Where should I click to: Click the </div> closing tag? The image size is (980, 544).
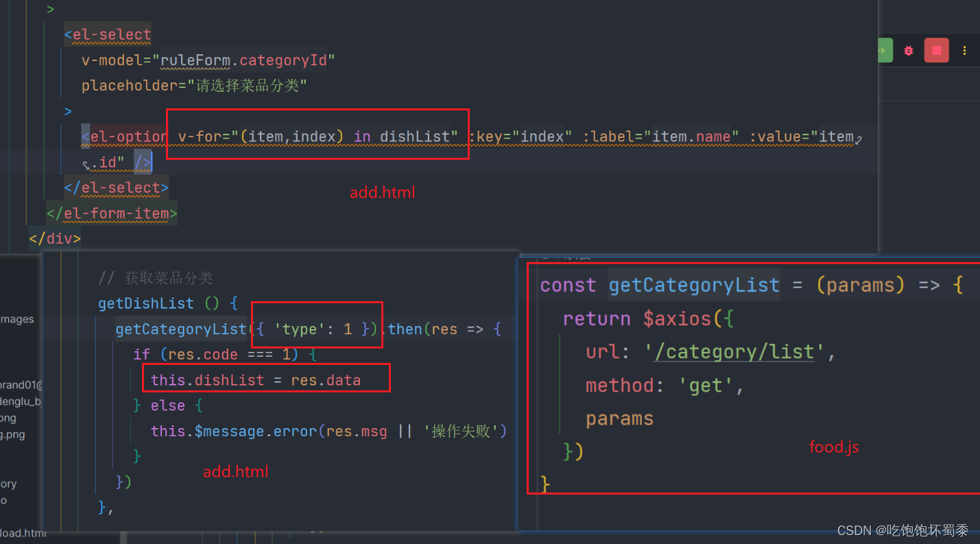[x=55, y=239]
